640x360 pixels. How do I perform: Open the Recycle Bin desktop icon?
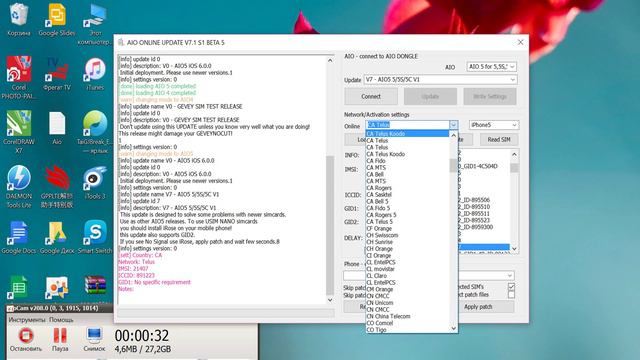19,19
